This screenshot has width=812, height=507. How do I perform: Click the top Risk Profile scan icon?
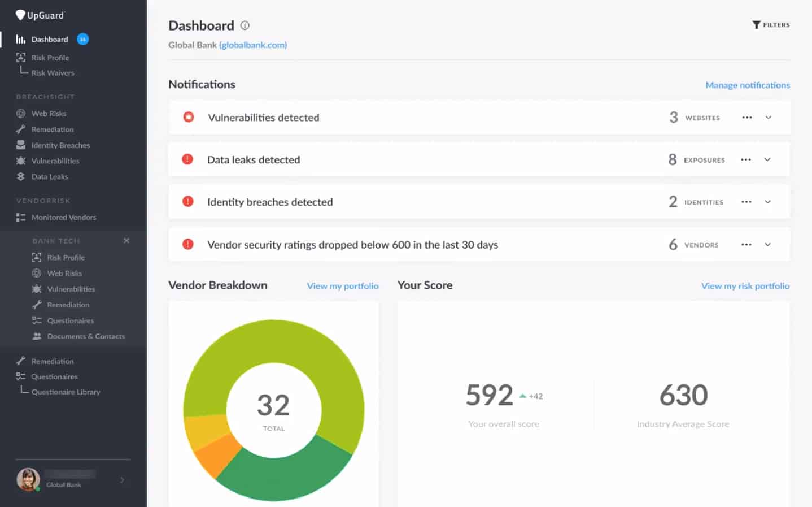21,57
